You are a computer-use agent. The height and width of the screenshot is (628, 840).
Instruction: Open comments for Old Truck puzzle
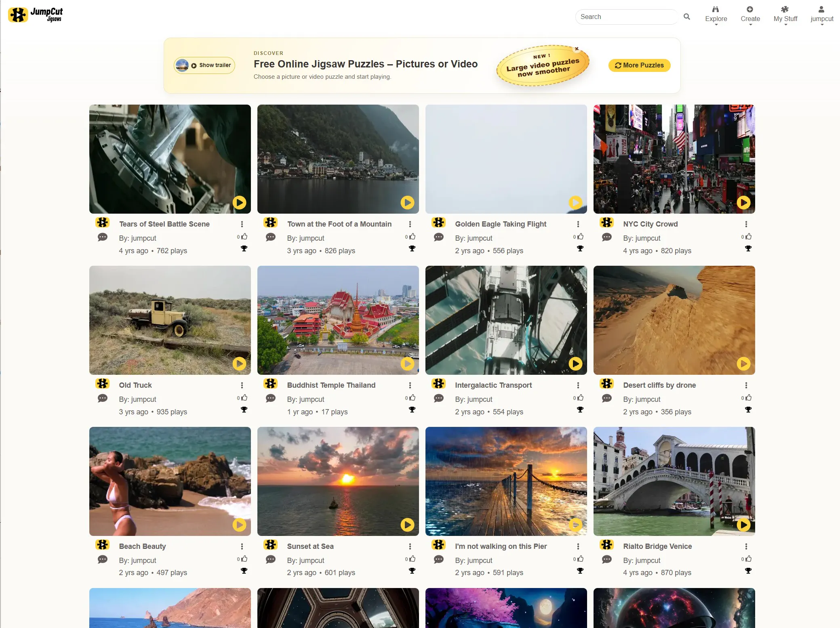tap(103, 398)
